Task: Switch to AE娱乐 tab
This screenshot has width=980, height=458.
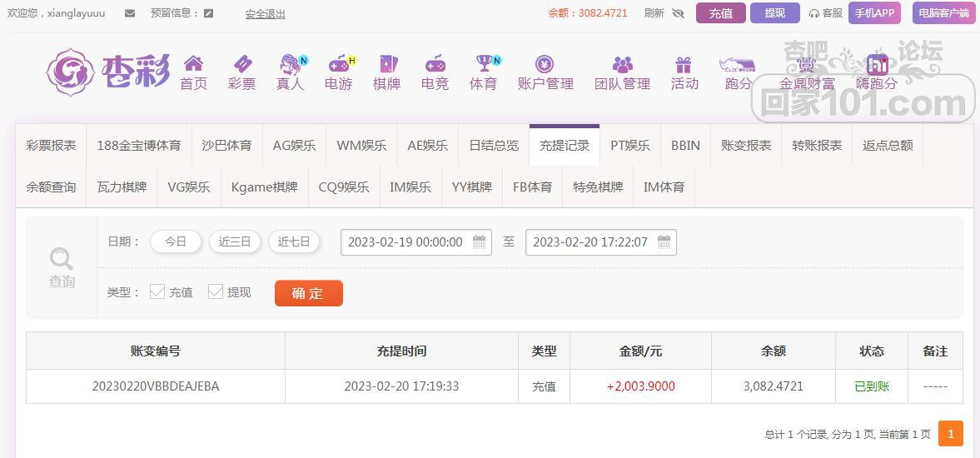Action: 427,146
